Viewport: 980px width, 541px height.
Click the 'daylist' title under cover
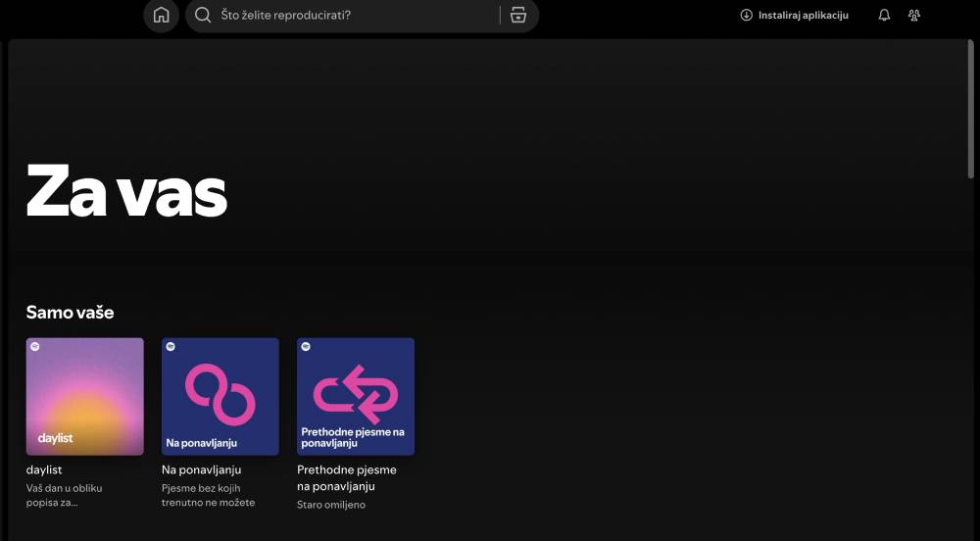point(44,469)
